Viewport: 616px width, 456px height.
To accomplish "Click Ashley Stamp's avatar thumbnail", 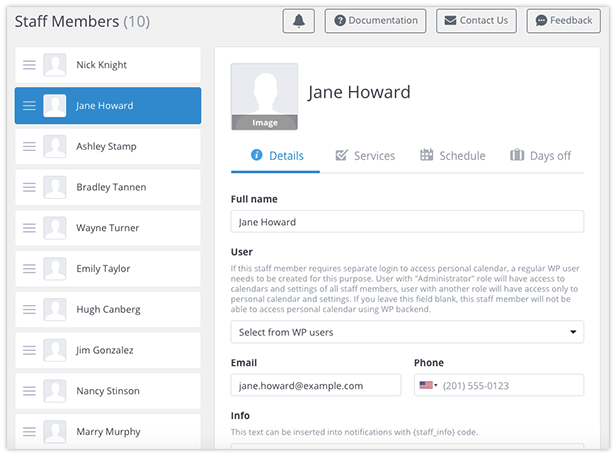I will click(x=55, y=147).
